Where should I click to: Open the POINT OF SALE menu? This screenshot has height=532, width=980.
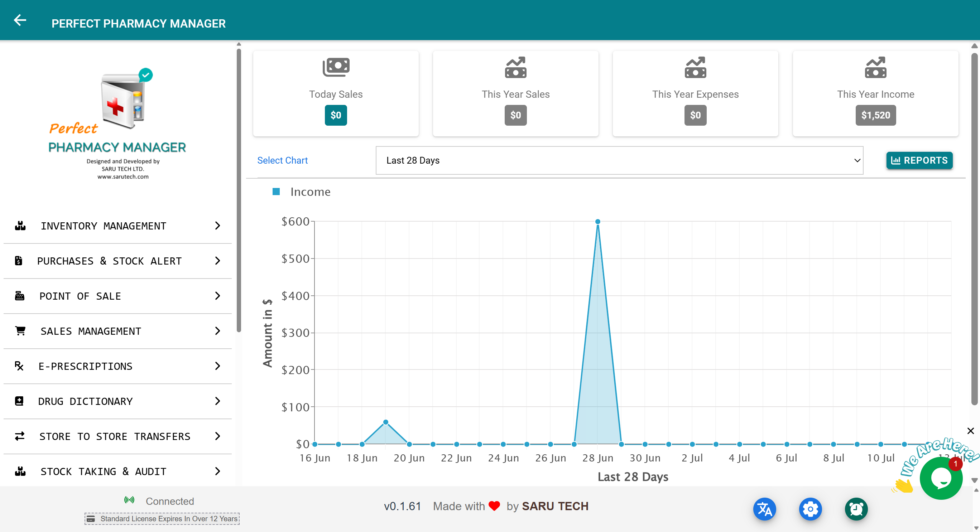[x=117, y=296]
